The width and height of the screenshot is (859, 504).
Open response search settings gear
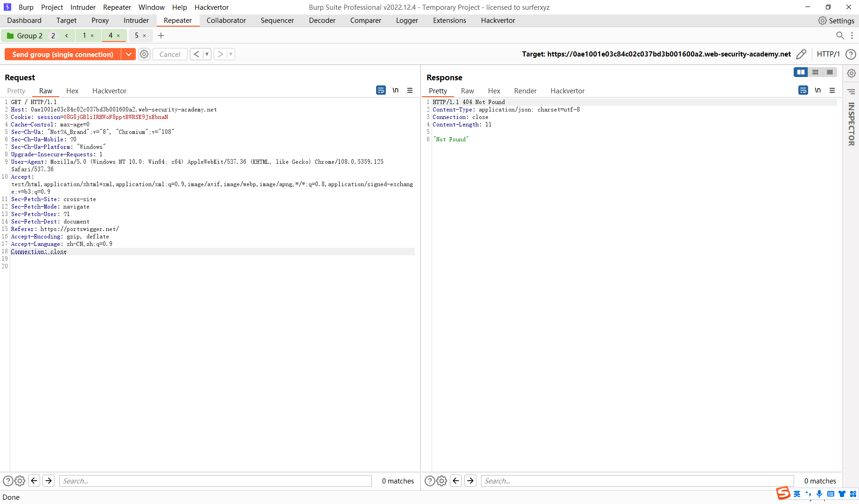coord(441,481)
